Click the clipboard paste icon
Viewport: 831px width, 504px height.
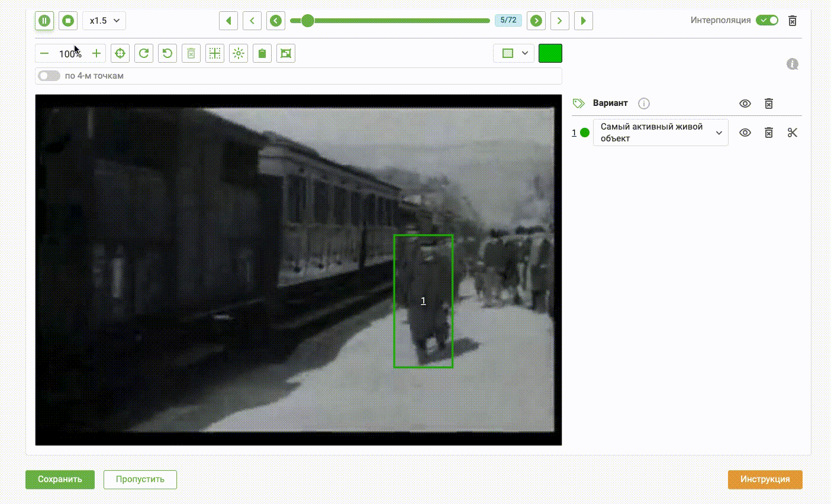coord(262,54)
